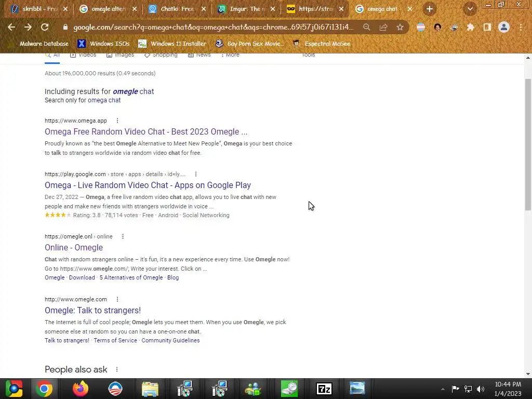Viewport: 532px width, 399px height.
Task: Open the taskbar clock showing 10:44 PM
Action: point(508,389)
